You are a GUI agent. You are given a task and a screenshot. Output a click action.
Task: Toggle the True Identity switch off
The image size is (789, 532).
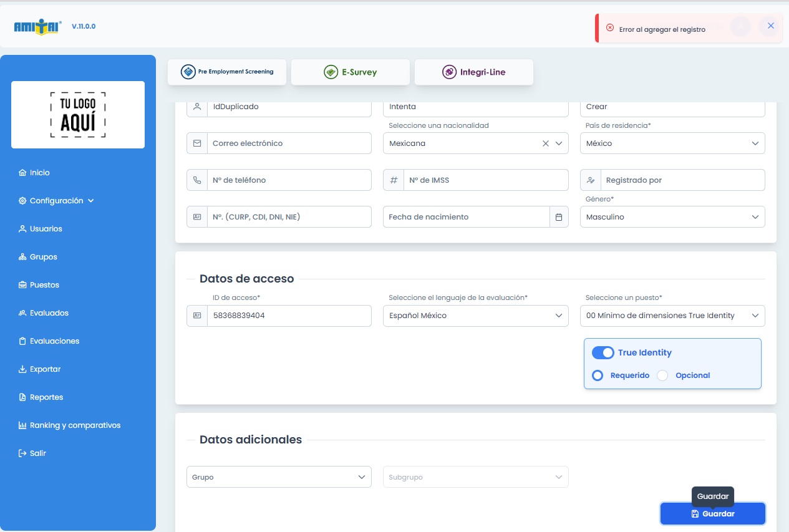coord(603,353)
